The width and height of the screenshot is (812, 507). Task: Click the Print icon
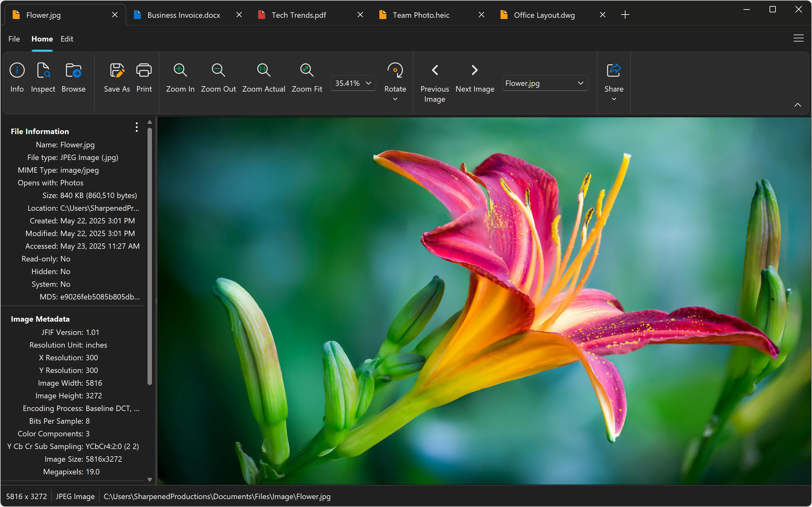pyautogui.click(x=144, y=70)
